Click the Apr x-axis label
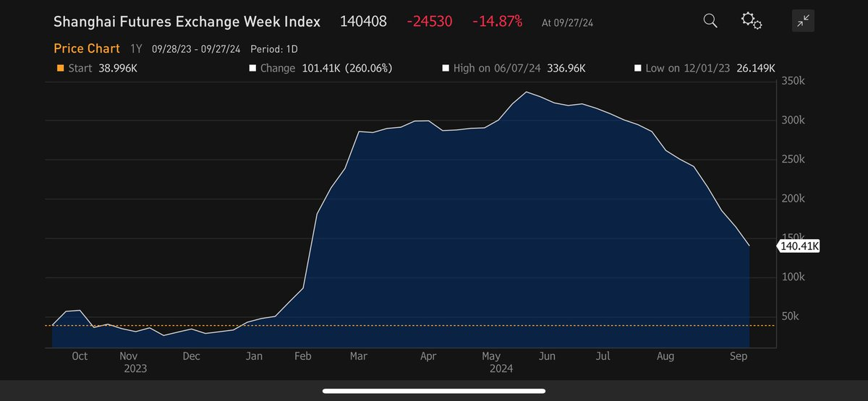 (x=428, y=356)
